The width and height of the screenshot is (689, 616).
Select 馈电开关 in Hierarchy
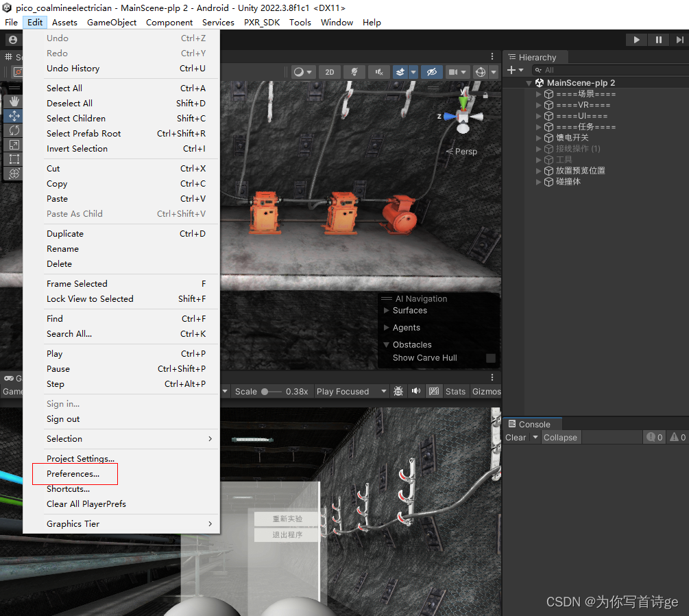pyautogui.click(x=572, y=138)
